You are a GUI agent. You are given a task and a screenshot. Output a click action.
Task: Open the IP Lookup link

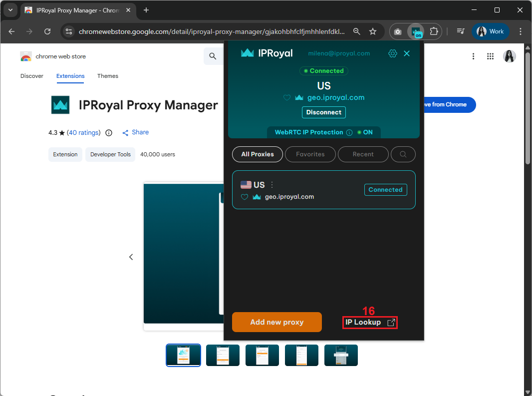point(370,323)
